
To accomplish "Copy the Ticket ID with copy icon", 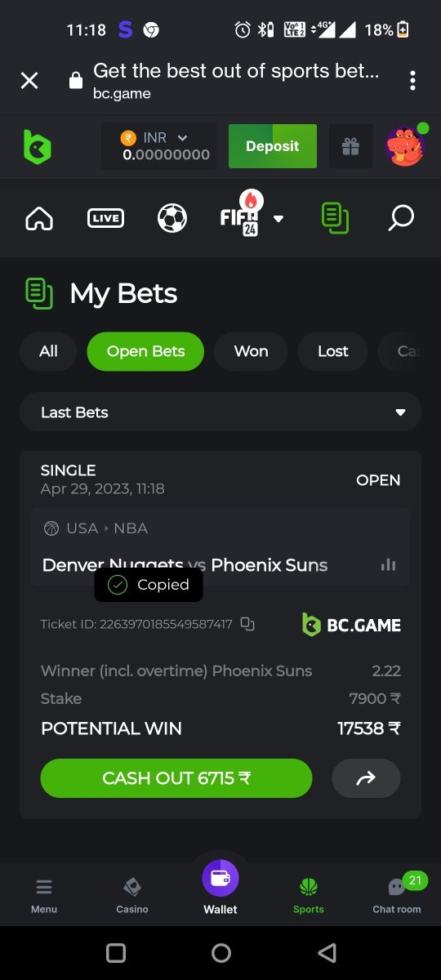I will coord(247,624).
